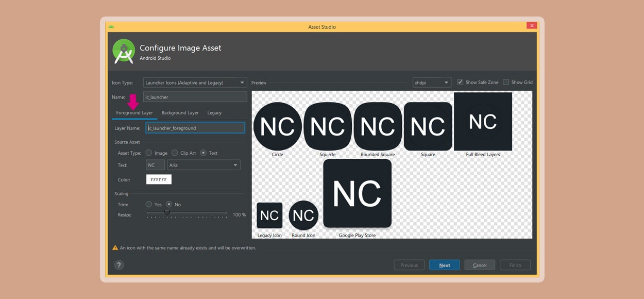The image size is (644, 299).
Task: Select the Round Icon preview
Action: [x=303, y=215]
